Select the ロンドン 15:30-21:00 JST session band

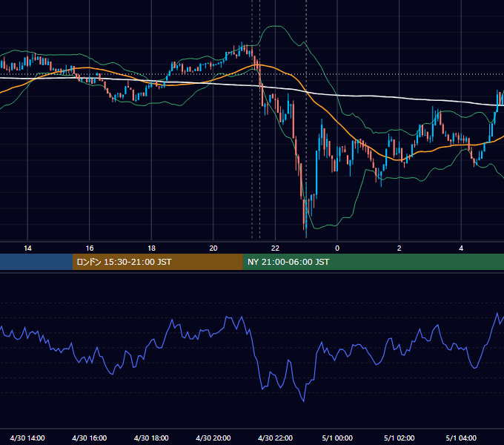pyautogui.click(x=157, y=262)
